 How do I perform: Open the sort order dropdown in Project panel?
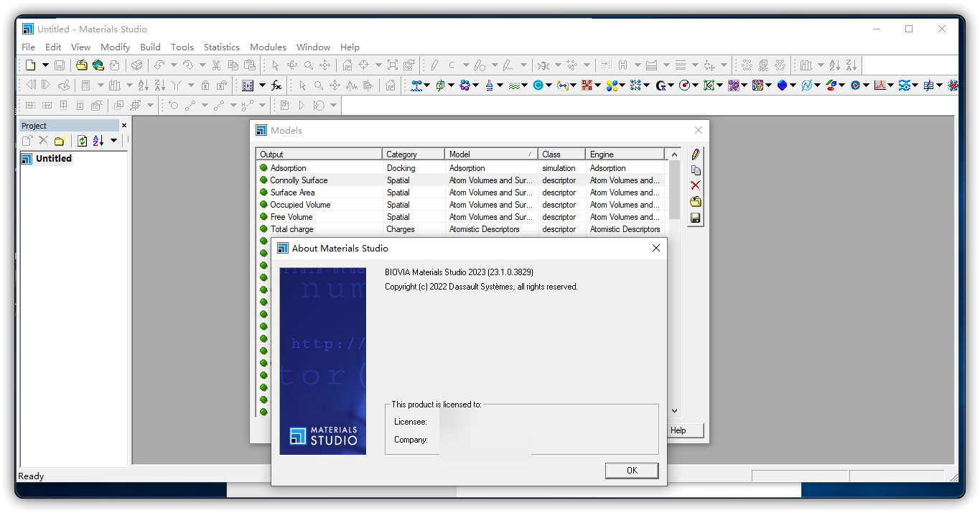[113, 140]
